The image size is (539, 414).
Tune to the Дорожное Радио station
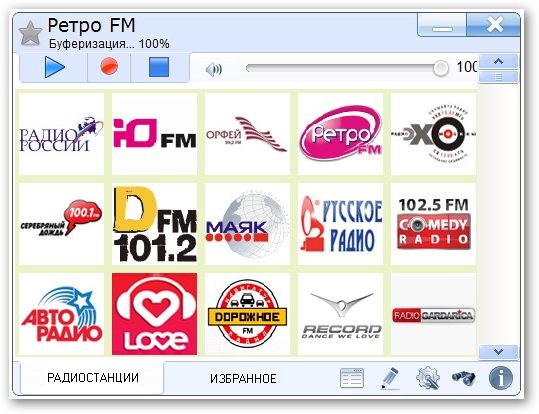pyautogui.click(x=248, y=314)
